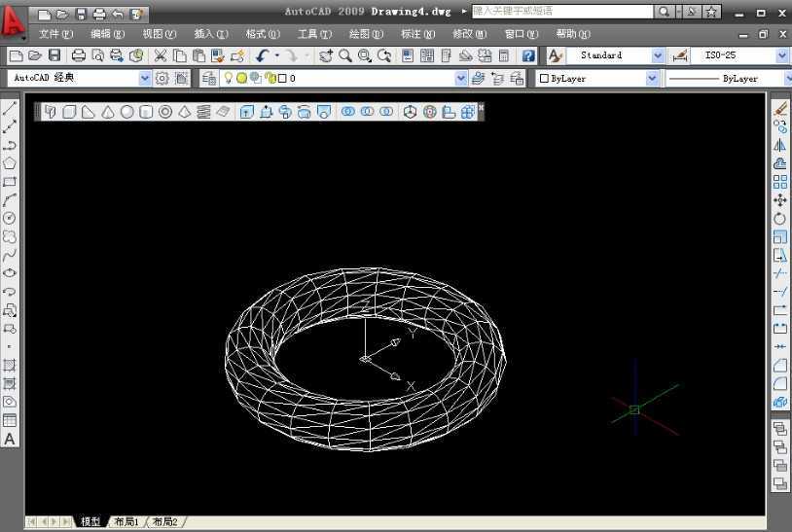Select the Rectangle draw tool
Image resolution: width=792 pixels, height=532 pixels.
pos(10,182)
